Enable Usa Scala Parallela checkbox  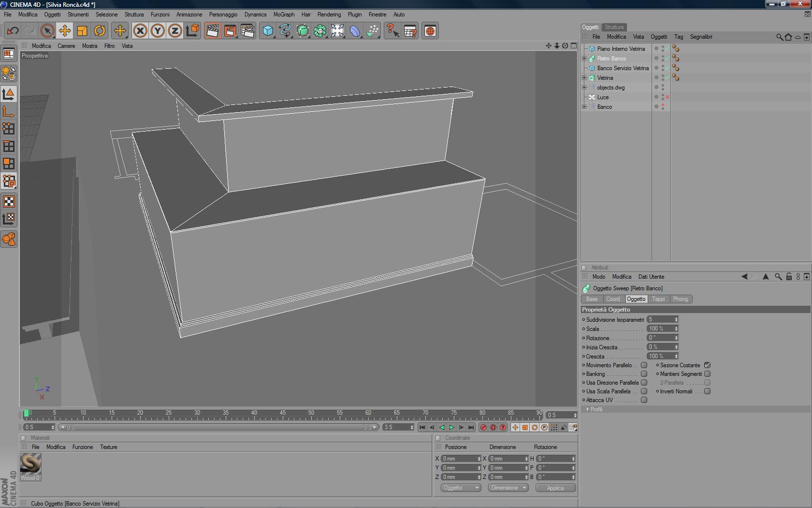point(644,391)
